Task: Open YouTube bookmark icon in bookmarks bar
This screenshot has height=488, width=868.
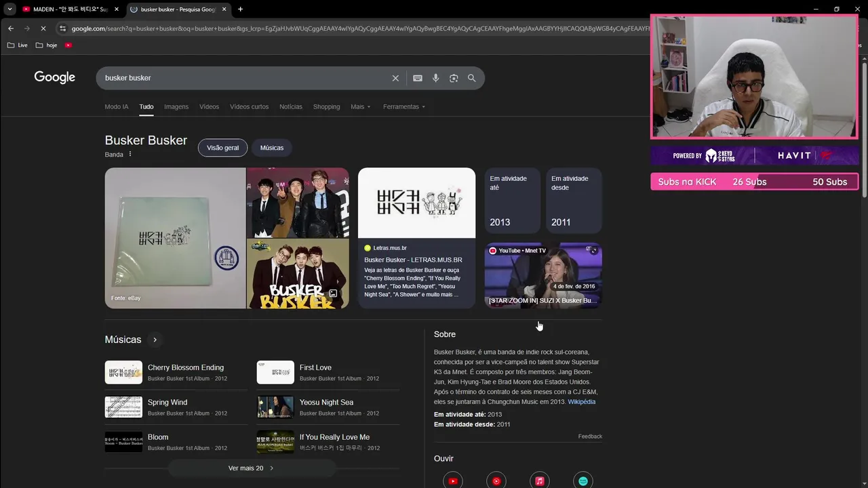Action: pos(68,45)
